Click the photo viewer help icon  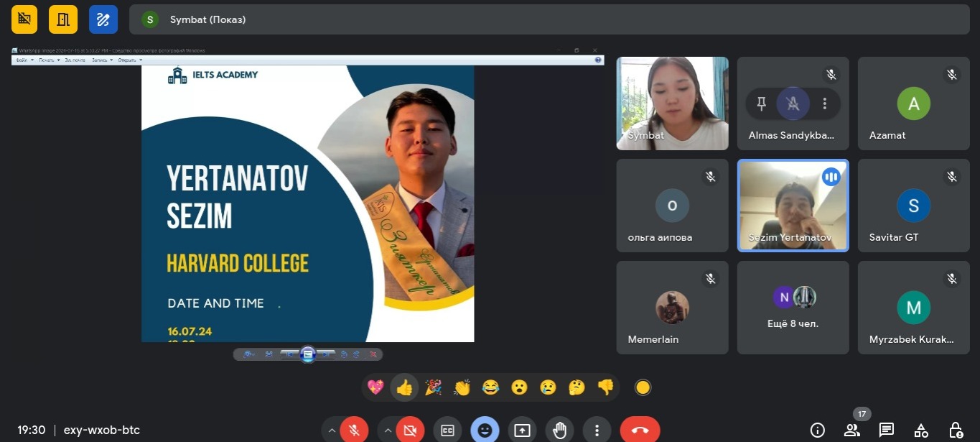coord(598,60)
